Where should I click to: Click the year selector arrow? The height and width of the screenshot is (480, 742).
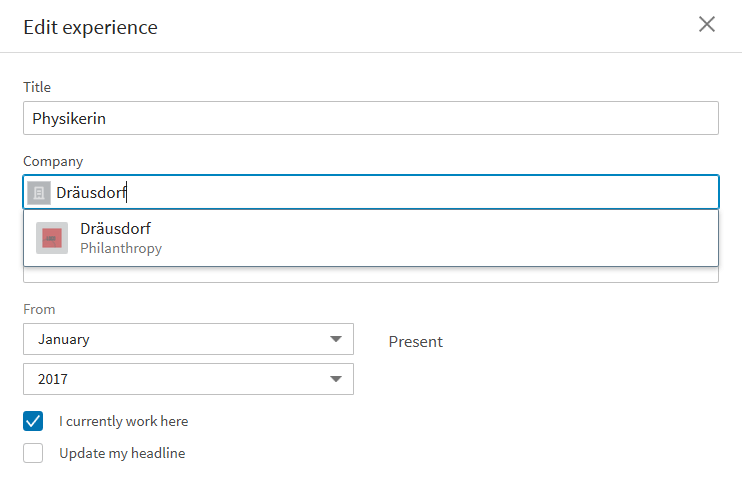tap(336, 379)
